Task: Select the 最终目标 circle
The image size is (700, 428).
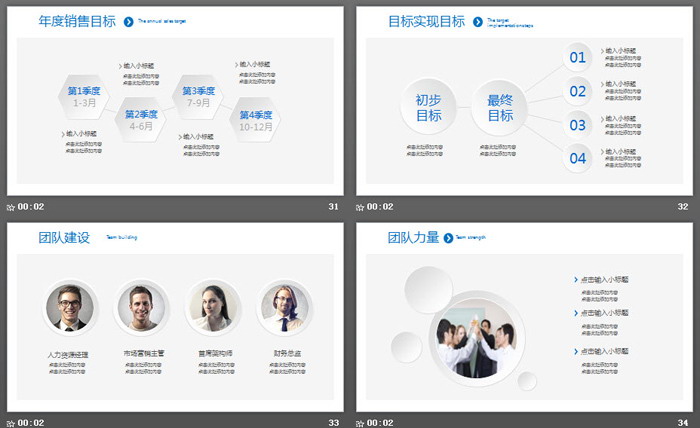Action: click(x=499, y=107)
